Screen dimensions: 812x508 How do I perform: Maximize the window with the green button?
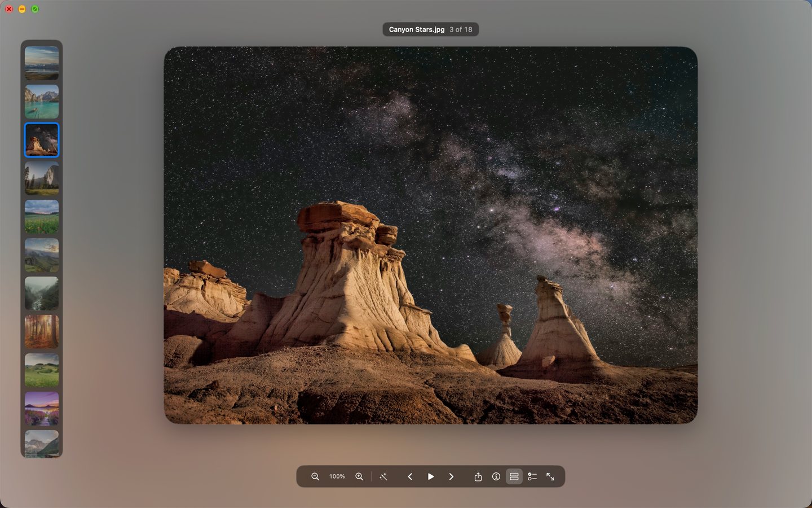(x=35, y=9)
